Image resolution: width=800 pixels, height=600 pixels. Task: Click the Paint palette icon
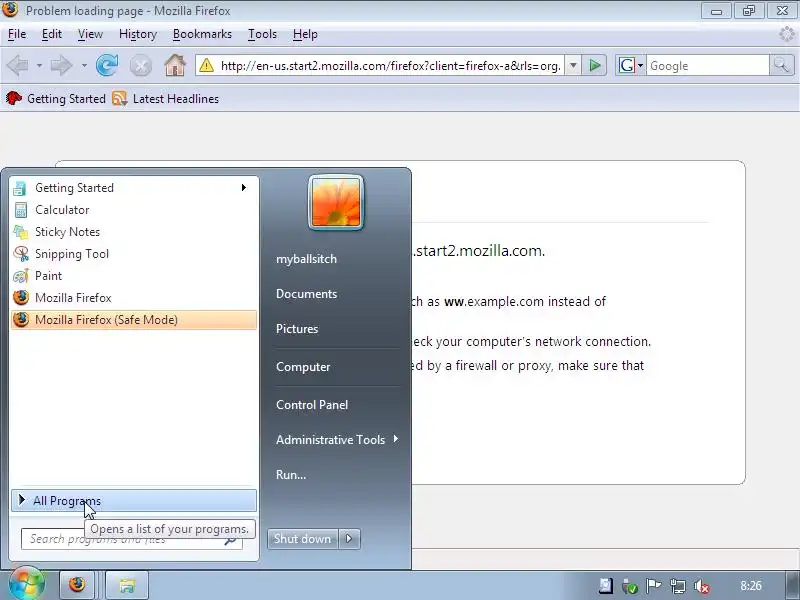click(21, 276)
